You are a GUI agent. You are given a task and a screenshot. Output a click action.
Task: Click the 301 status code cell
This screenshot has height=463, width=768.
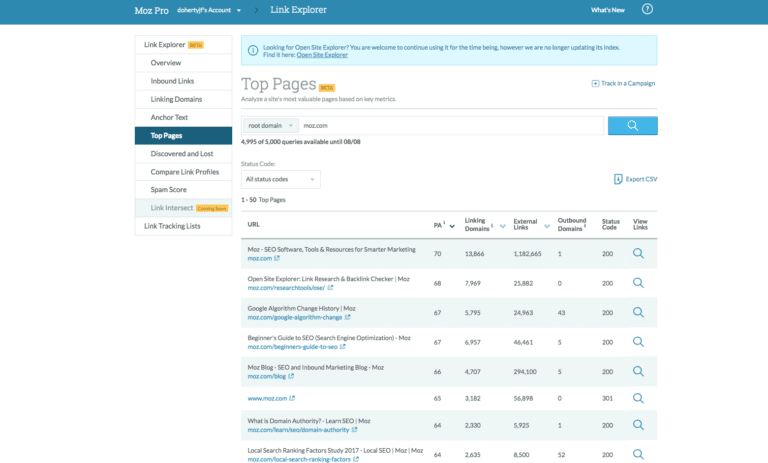(x=607, y=398)
